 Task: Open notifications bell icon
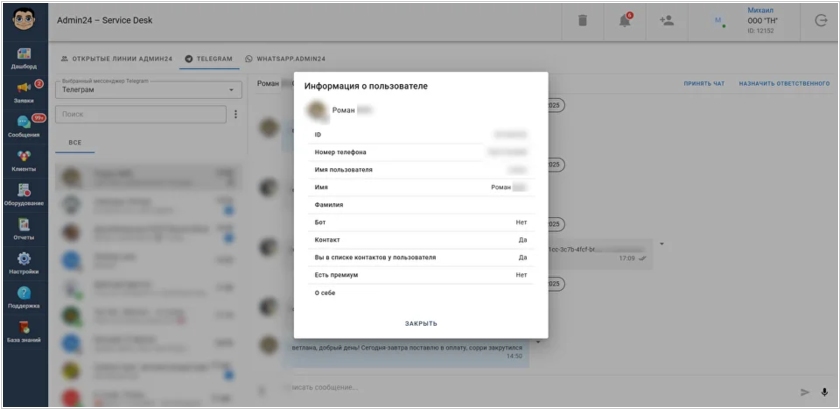[x=625, y=21]
